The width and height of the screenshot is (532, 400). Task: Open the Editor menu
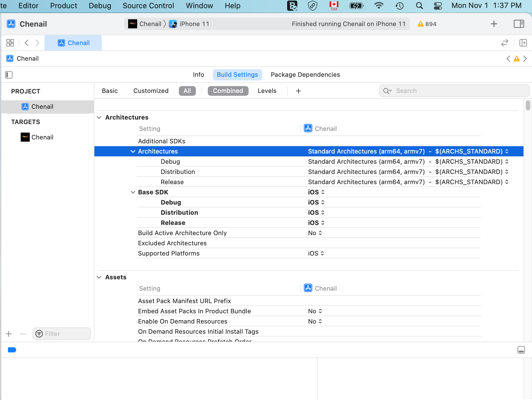coord(28,6)
